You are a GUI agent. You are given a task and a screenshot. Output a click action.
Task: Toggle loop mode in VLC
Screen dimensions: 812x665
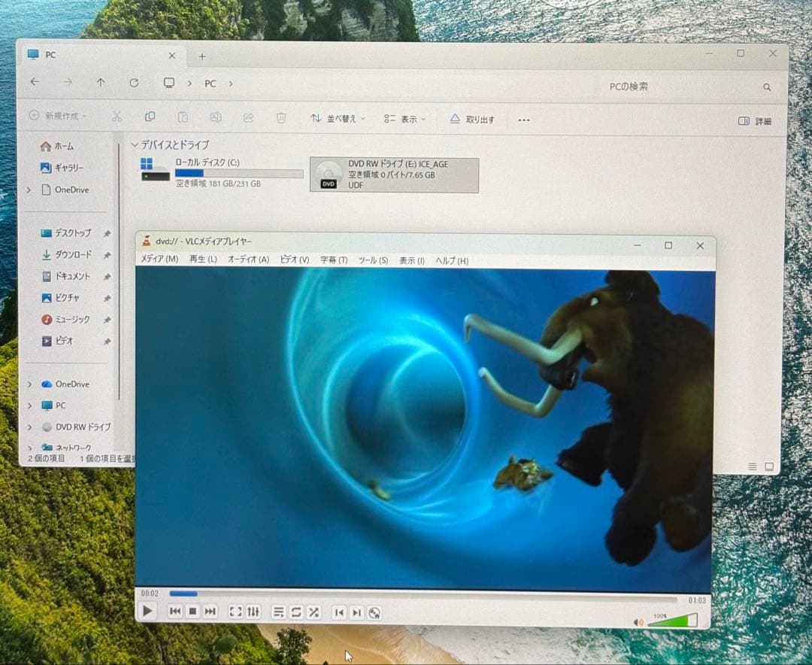click(x=296, y=612)
